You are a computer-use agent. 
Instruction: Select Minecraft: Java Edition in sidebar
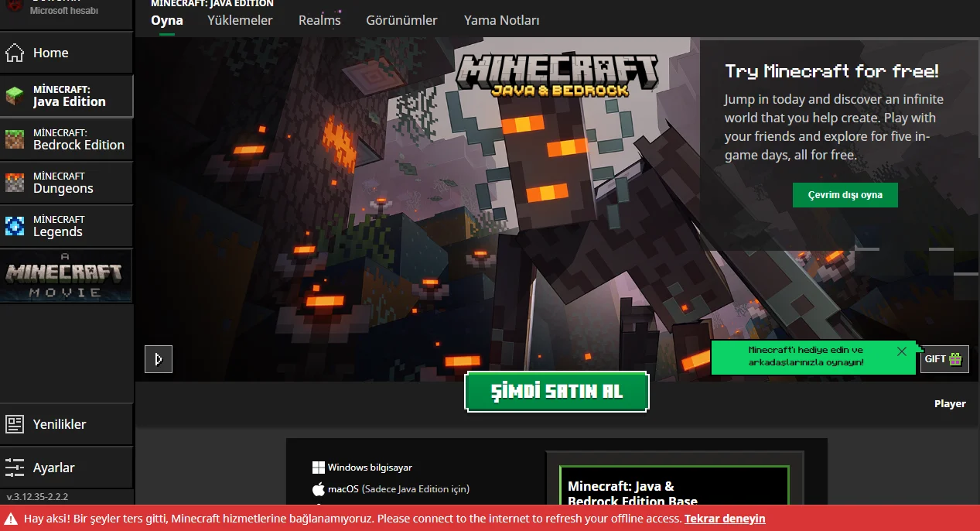point(67,96)
